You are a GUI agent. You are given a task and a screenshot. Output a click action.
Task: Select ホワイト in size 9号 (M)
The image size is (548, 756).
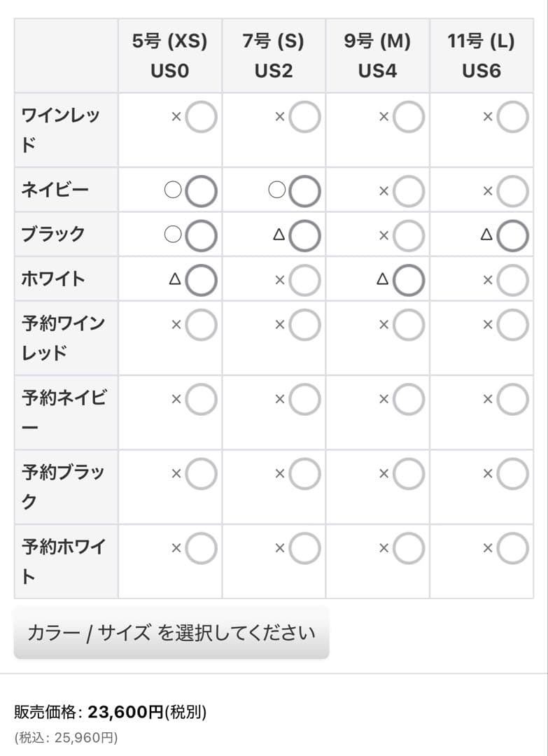(x=407, y=279)
